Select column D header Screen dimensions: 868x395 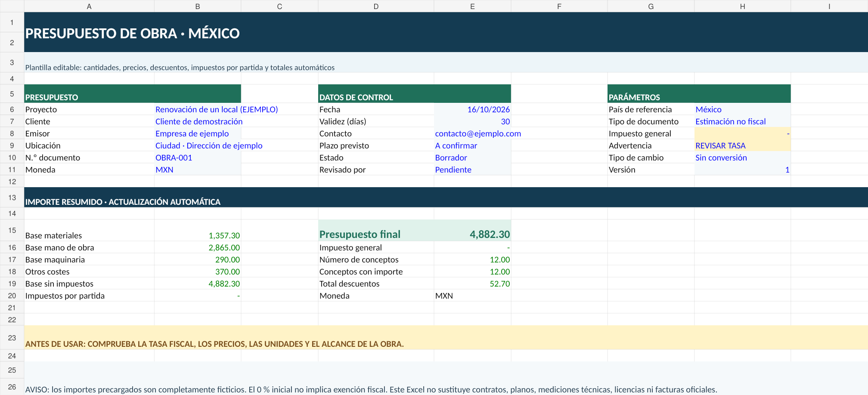[376, 6]
